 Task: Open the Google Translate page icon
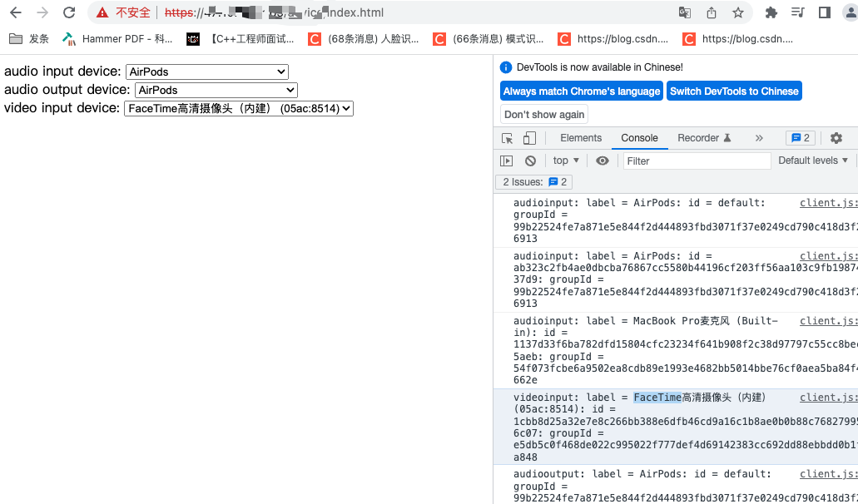click(684, 12)
